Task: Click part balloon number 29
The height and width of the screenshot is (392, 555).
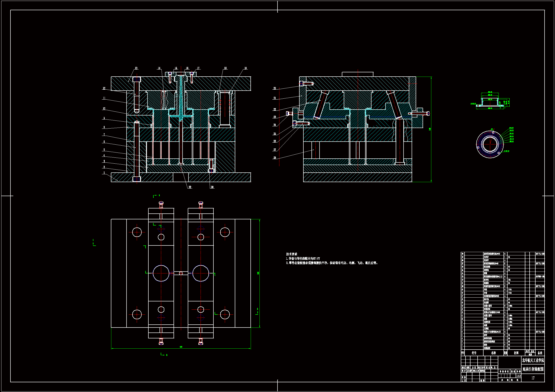Action: 190,187
